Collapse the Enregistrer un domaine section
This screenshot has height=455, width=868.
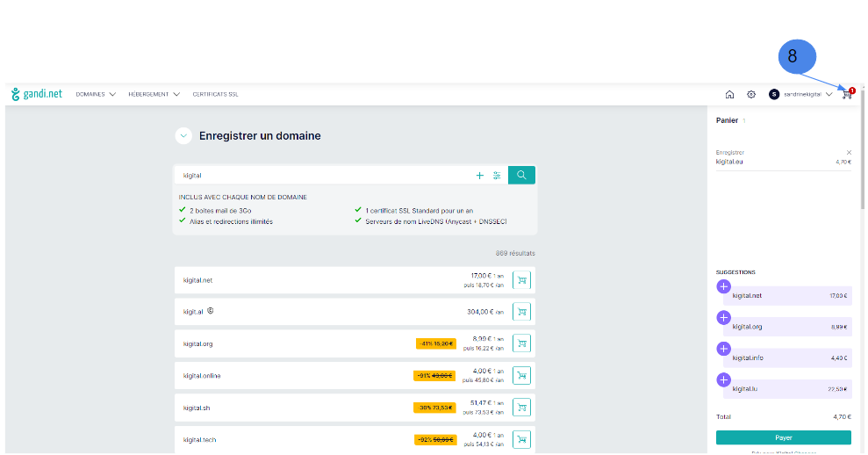183,136
